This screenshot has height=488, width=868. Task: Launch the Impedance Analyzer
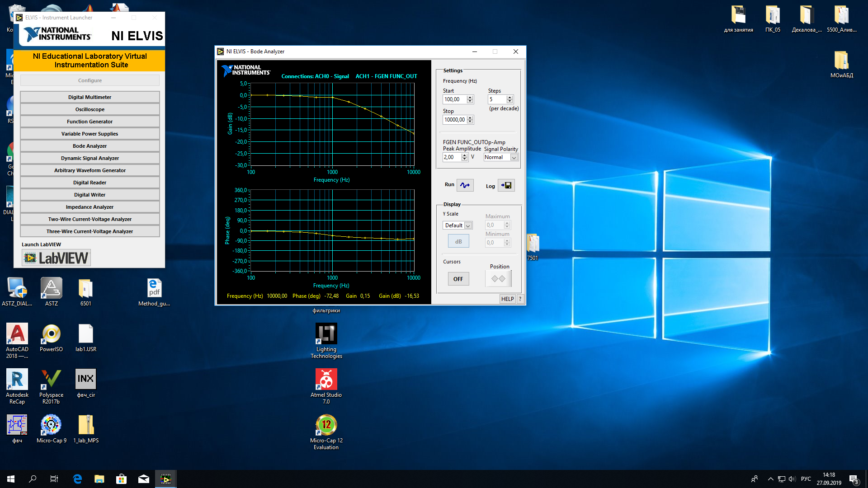90,207
